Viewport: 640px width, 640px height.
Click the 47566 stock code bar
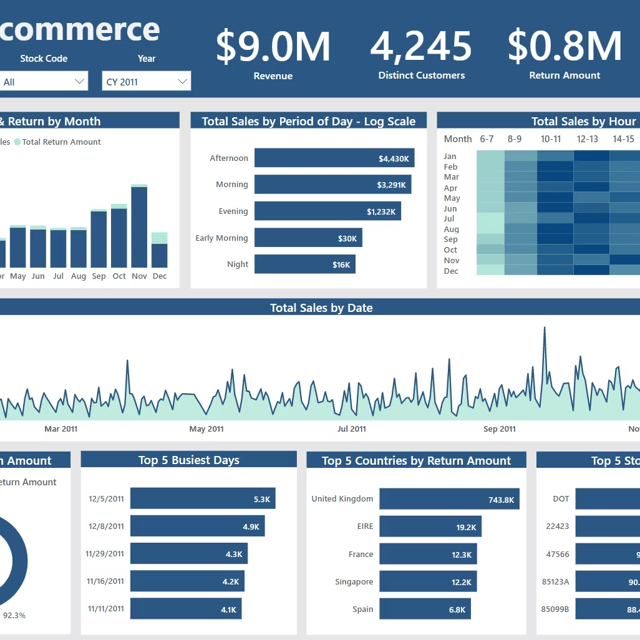[x=607, y=554]
